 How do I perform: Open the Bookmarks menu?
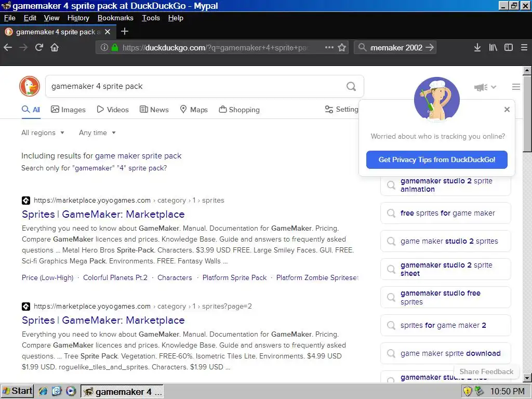pyautogui.click(x=115, y=18)
